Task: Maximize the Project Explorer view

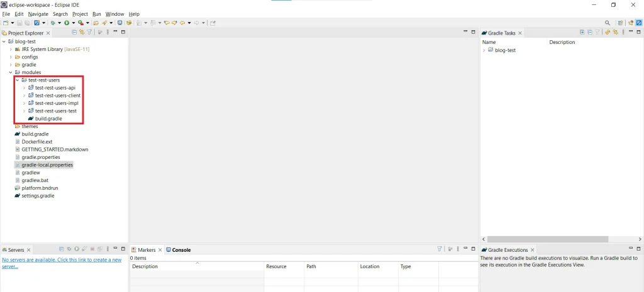Action: click(x=123, y=32)
